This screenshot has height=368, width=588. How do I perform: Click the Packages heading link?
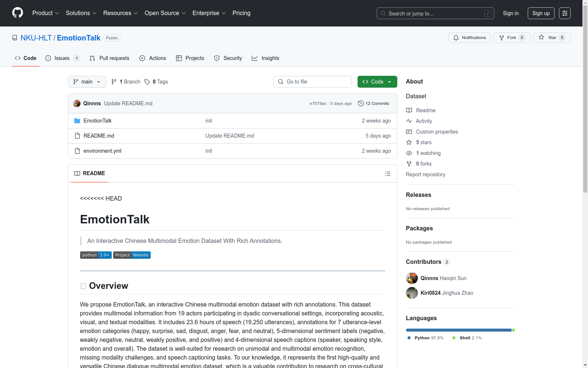pyautogui.click(x=419, y=229)
